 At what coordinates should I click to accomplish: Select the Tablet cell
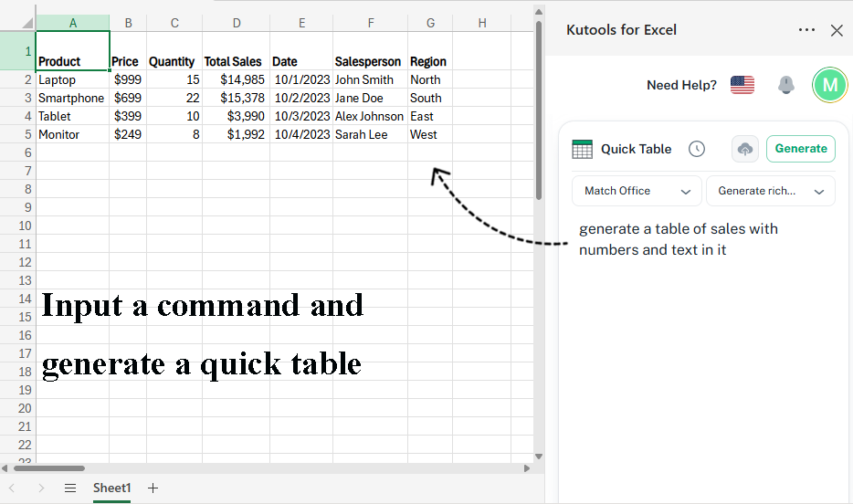72,116
